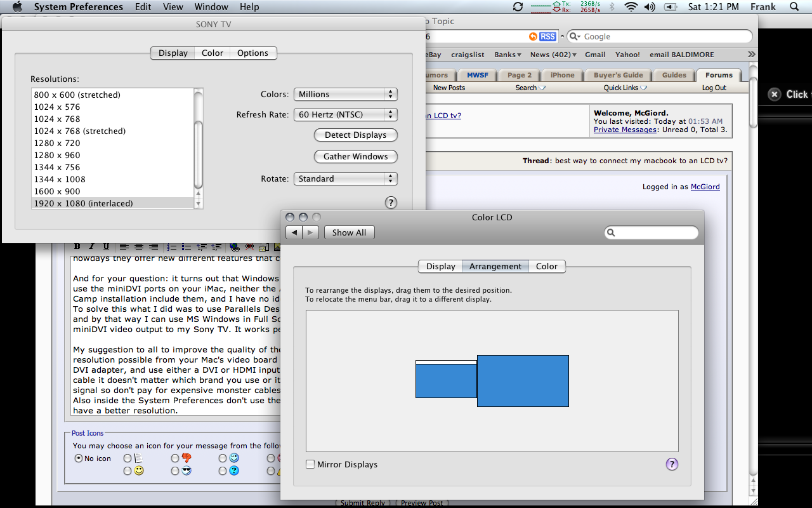Insert a bulleted list in the post
812x508 pixels.
tap(187, 247)
